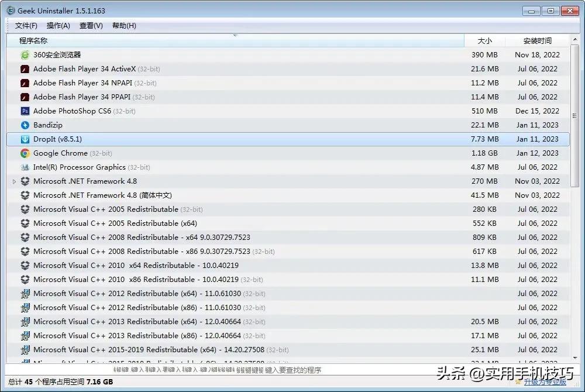Open the 文件(F) menu
The width and height of the screenshot is (585, 392).
coord(25,25)
